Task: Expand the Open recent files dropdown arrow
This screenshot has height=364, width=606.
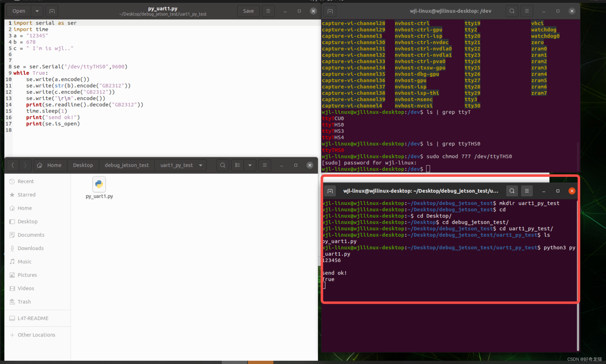Action: pos(37,11)
